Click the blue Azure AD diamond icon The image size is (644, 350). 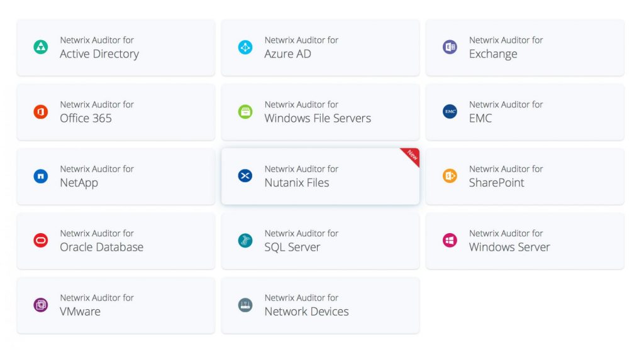pos(245,47)
